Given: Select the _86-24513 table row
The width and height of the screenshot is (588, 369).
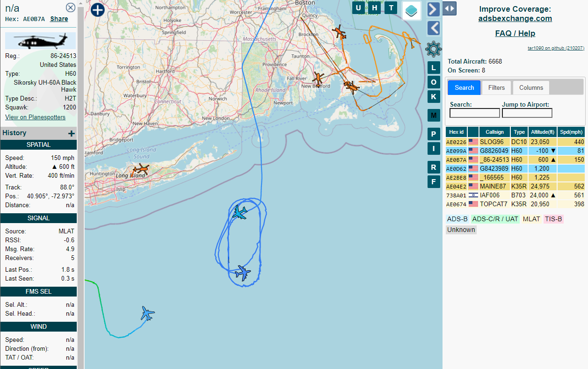Looking at the screenshot, I should tap(515, 159).
